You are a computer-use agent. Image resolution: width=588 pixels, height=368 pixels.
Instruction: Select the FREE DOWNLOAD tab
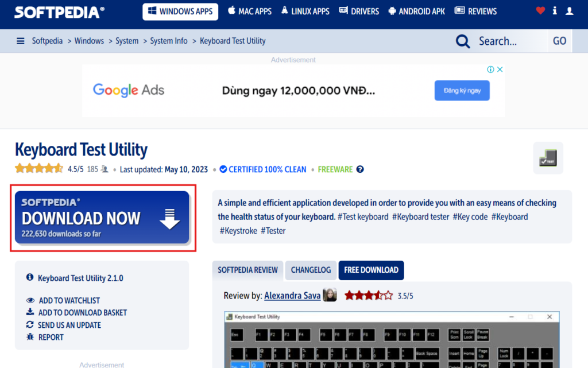[x=371, y=270]
